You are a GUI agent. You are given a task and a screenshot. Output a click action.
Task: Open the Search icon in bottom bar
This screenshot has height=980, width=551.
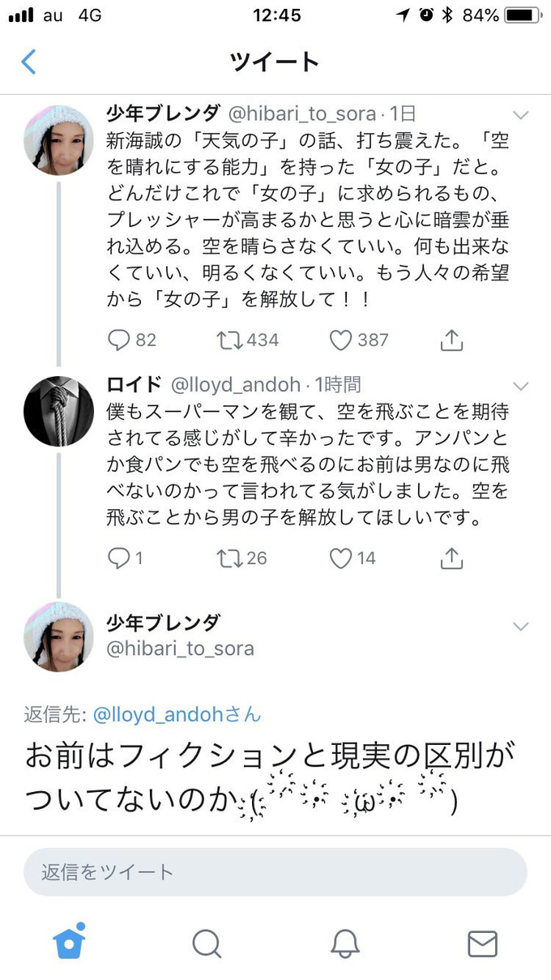click(x=207, y=943)
